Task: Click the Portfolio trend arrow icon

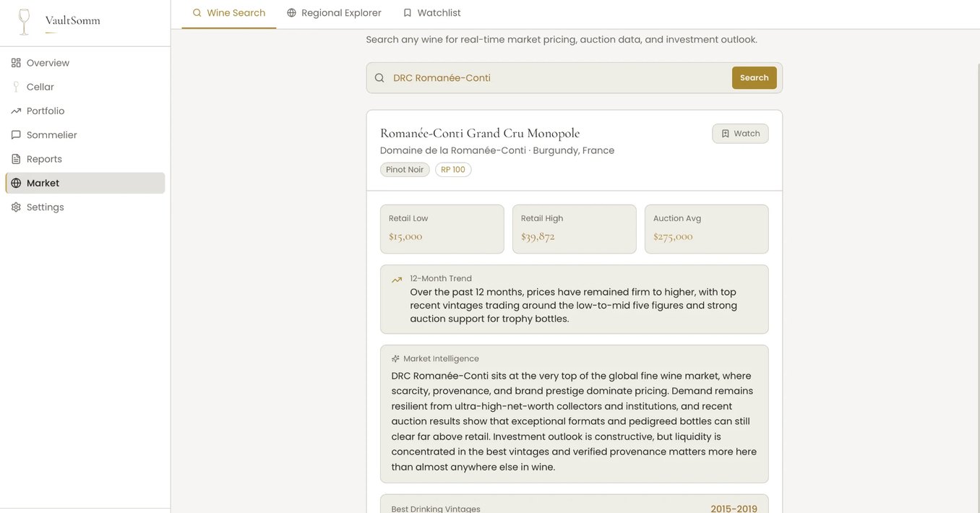Action: click(x=16, y=111)
